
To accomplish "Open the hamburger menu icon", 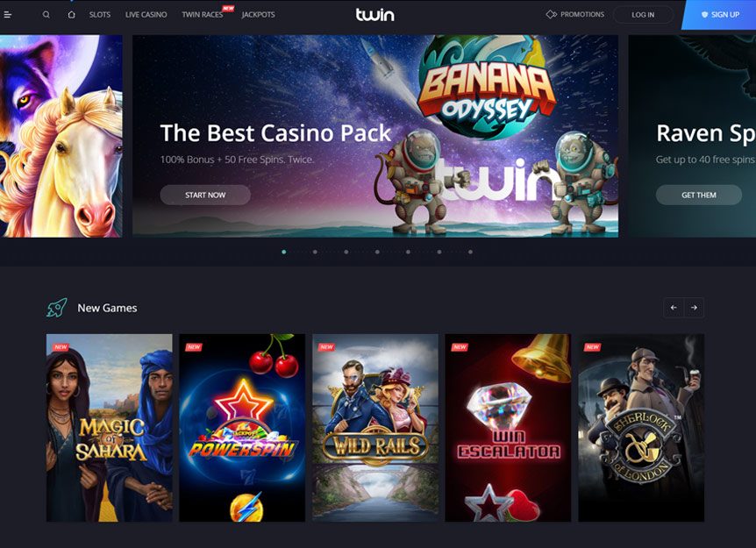I will (7, 15).
